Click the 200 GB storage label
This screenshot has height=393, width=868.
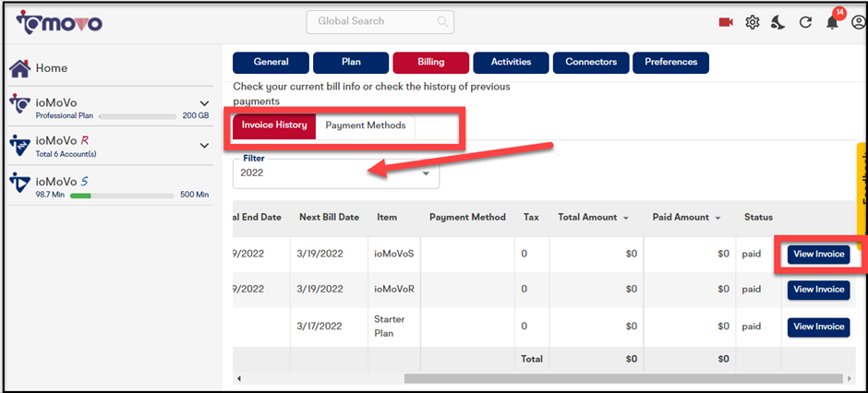coord(196,116)
